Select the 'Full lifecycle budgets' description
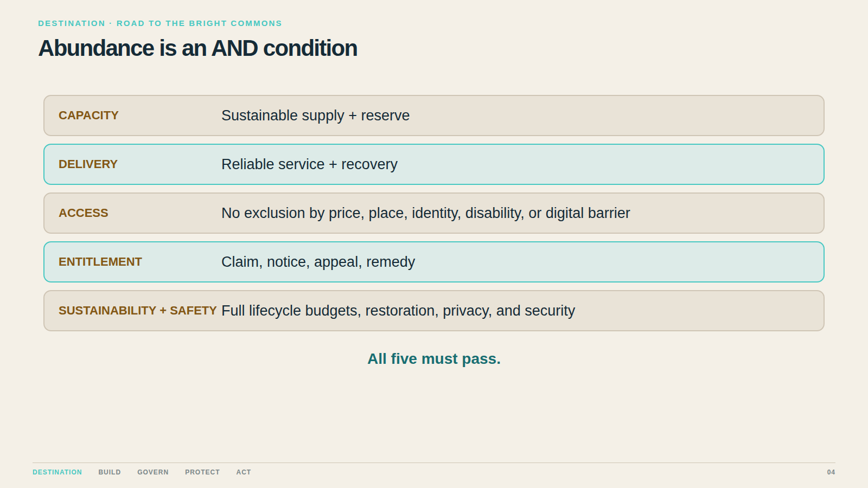The height and width of the screenshot is (488, 868). click(398, 311)
